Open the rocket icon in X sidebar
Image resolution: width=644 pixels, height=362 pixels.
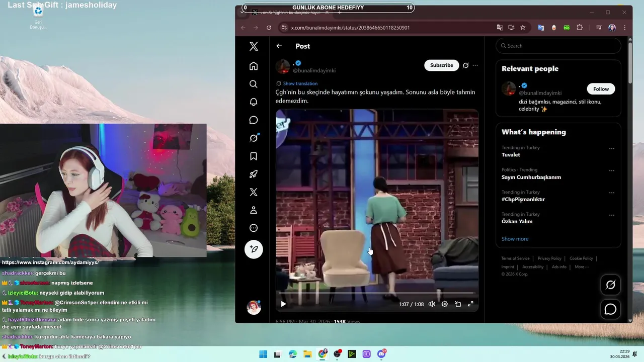pos(254,174)
